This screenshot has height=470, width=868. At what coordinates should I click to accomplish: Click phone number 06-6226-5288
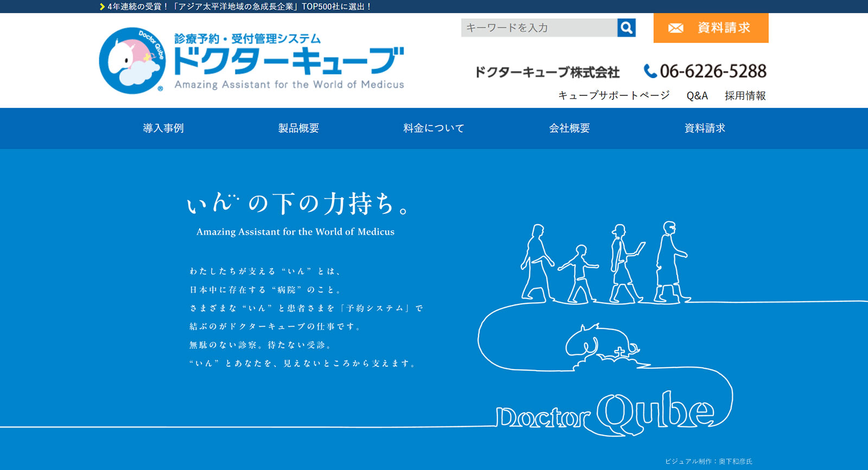pos(713,71)
